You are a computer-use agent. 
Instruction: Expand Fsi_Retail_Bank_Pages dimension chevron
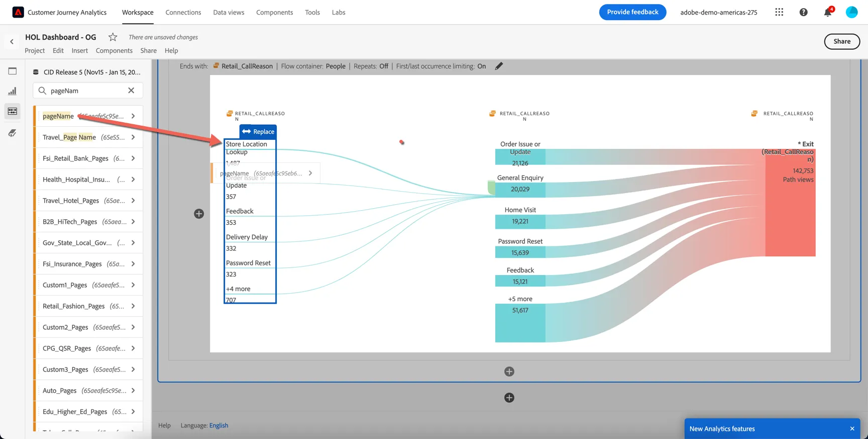(133, 158)
